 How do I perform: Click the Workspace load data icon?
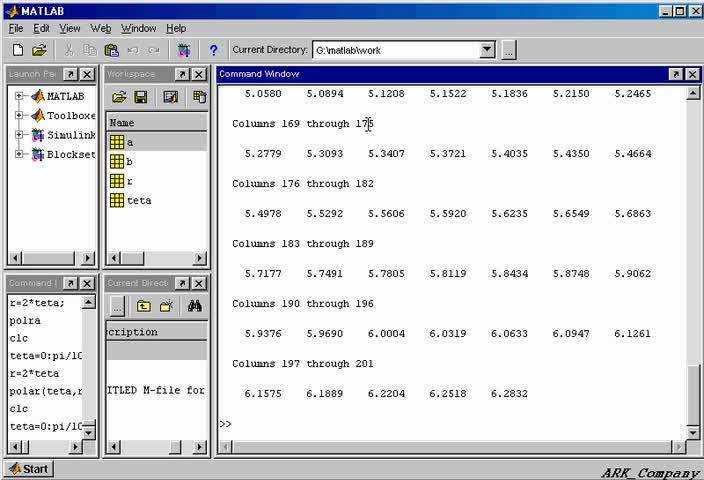tap(119, 97)
